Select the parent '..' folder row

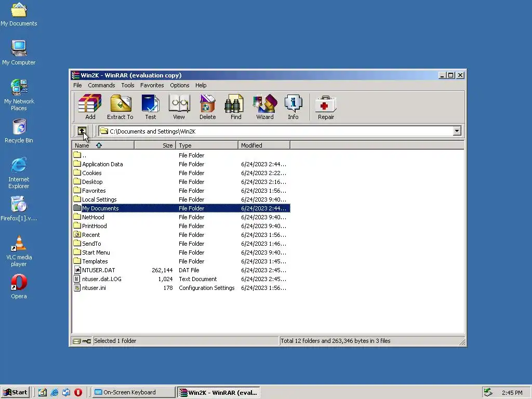[181, 155]
